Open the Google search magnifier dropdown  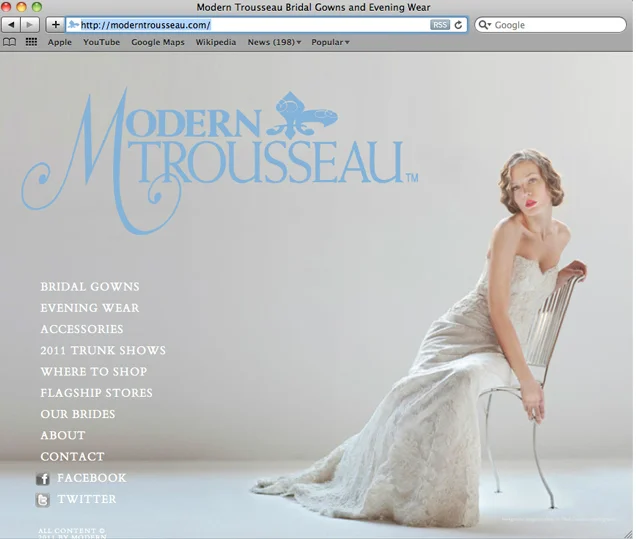[485, 25]
